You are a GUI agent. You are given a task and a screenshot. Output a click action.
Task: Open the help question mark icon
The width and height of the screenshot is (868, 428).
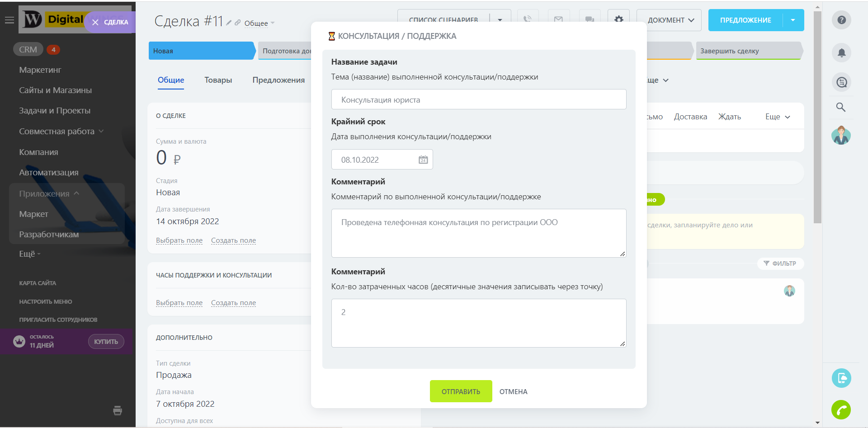point(841,20)
